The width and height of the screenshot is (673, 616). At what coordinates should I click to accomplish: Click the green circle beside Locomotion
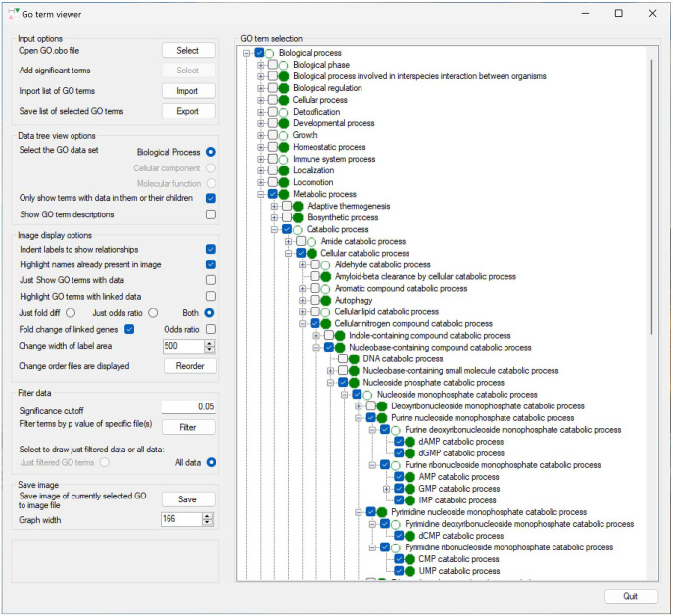[x=284, y=182]
